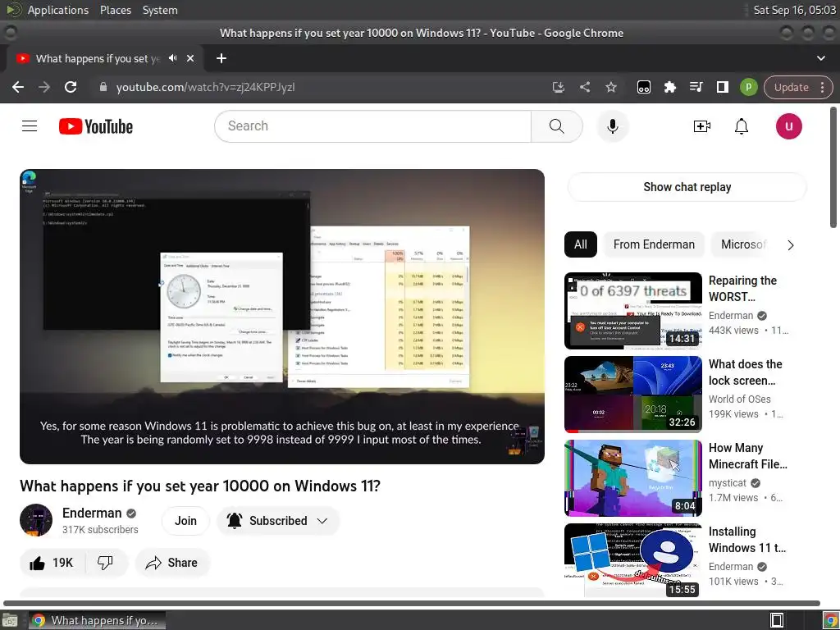The image size is (840, 630).
Task: Open Repairing the WORST video title
Action: point(742,288)
